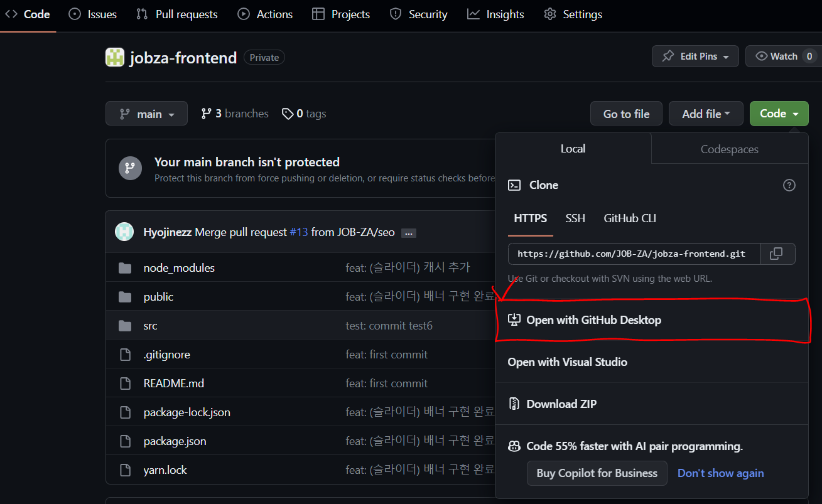
Task: Select the GitHub CLI clone option
Action: click(630, 218)
